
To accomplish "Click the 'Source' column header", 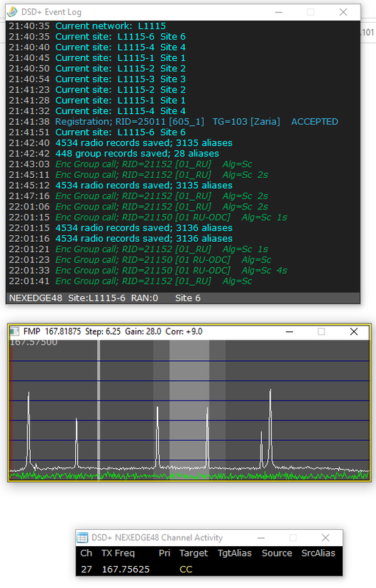I will click(277, 553).
